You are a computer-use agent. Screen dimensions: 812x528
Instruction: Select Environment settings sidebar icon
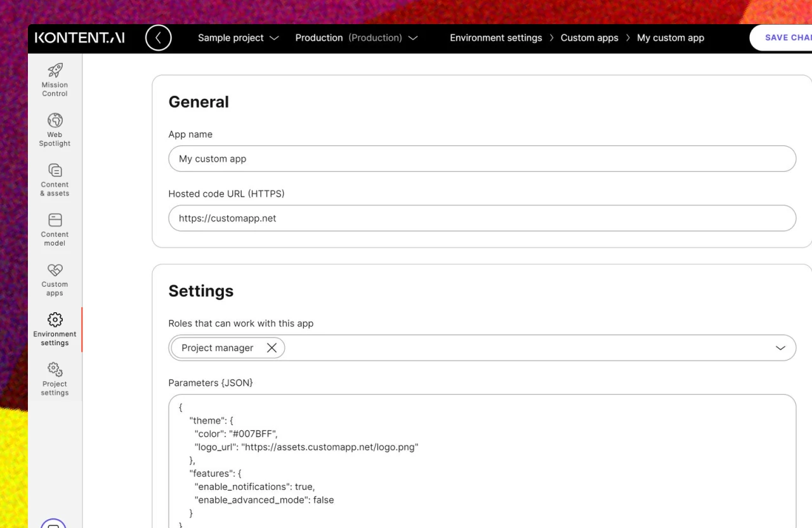pos(55,329)
